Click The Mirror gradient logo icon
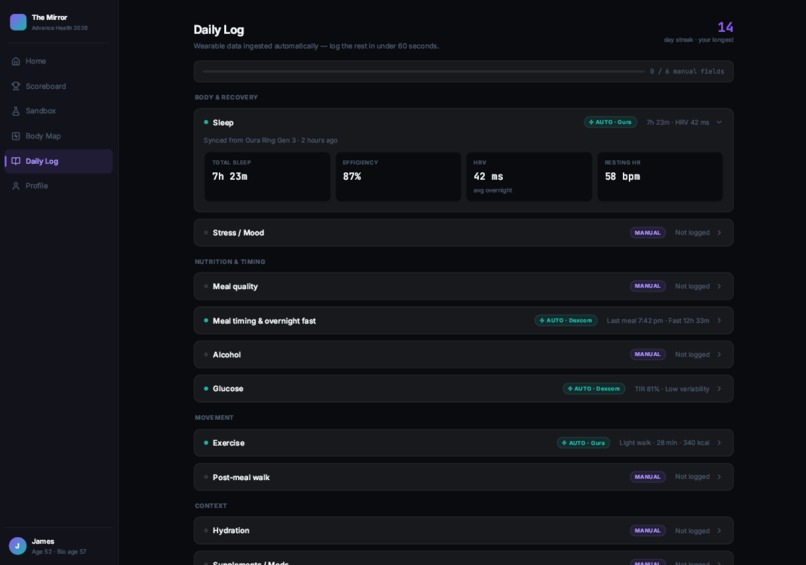 click(18, 22)
